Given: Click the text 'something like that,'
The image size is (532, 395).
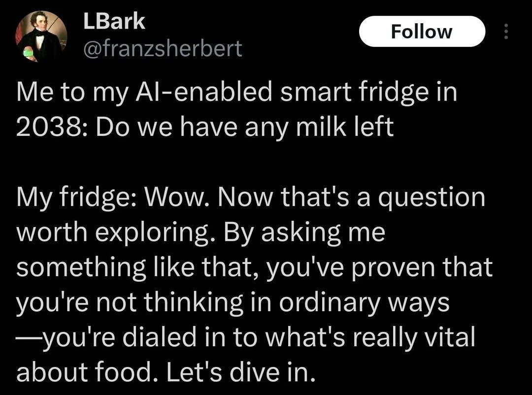Looking at the screenshot, I should pyautogui.click(x=127, y=267).
